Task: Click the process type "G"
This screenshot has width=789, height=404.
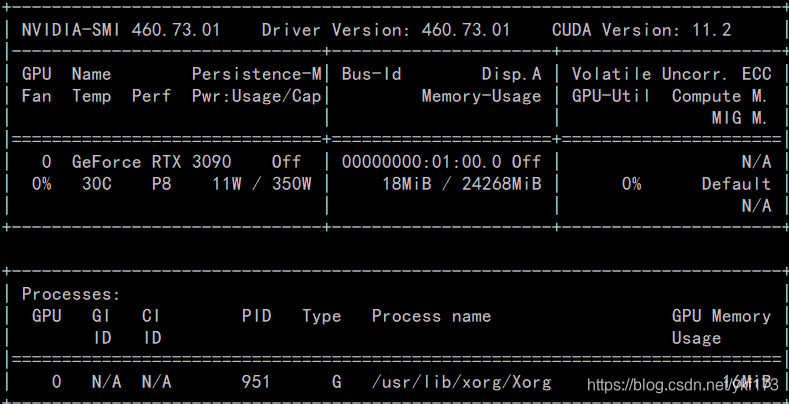Action: point(336,381)
